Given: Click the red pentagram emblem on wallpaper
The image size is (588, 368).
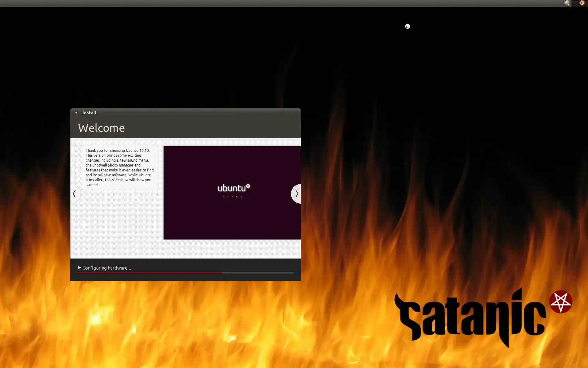Looking at the screenshot, I should pos(561,302).
